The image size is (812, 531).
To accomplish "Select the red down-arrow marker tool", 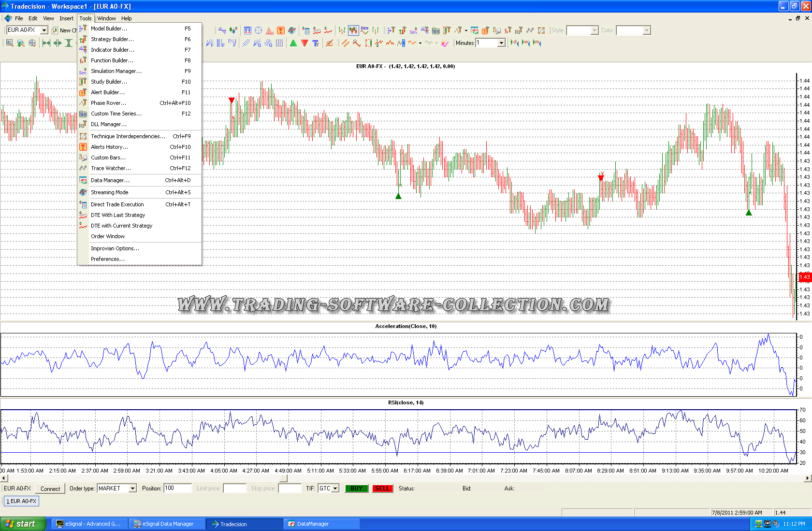I will pyautogui.click(x=304, y=43).
